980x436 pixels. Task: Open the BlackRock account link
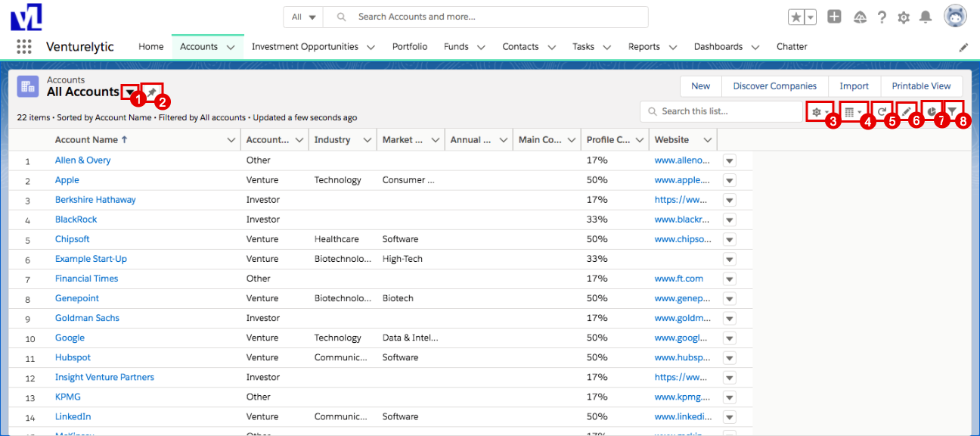(76, 220)
